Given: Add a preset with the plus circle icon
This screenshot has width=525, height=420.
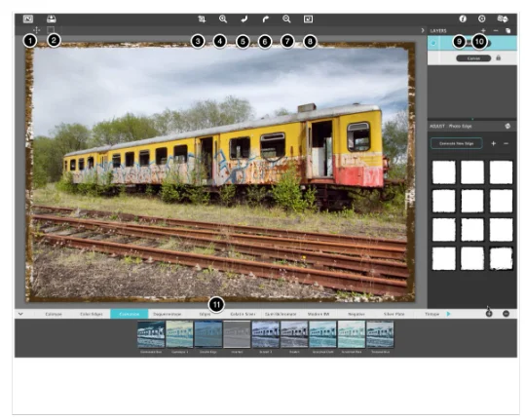Looking at the screenshot, I should click(489, 314).
